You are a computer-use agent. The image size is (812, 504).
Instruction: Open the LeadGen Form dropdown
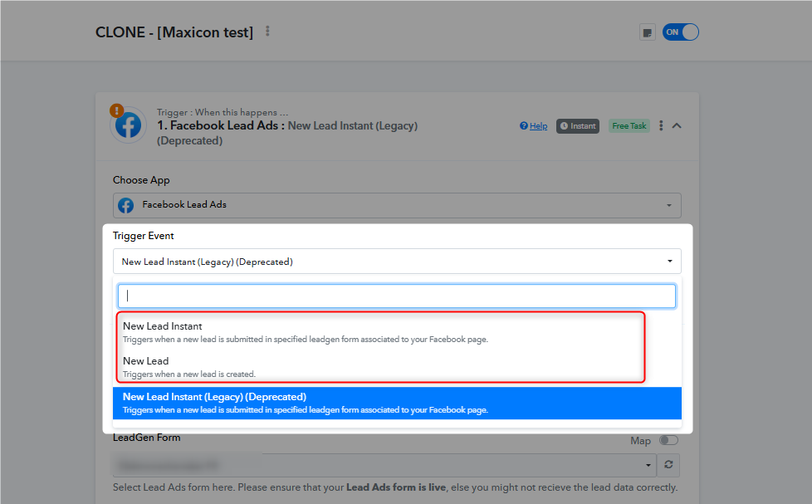coord(384,465)
